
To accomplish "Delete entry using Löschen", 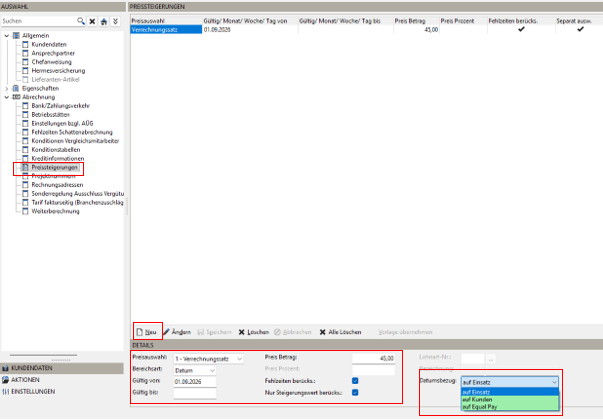I will (x=254, y=332).
